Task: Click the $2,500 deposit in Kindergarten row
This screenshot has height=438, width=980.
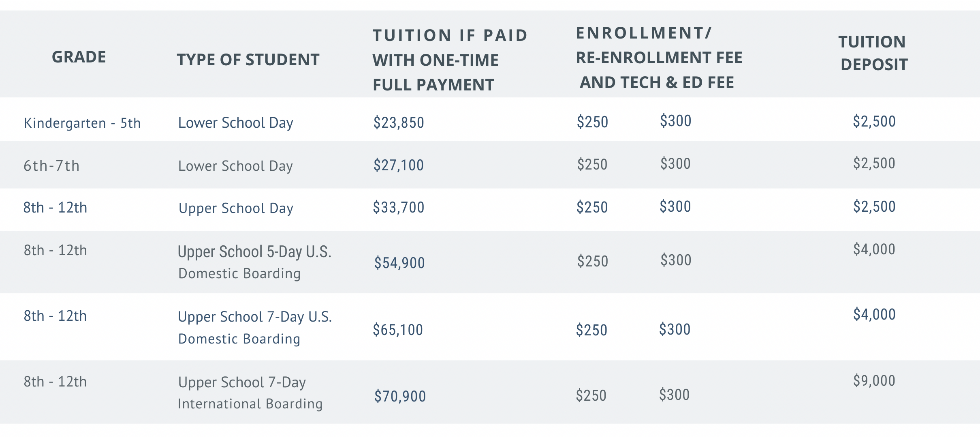Action: tap(874, 122)
